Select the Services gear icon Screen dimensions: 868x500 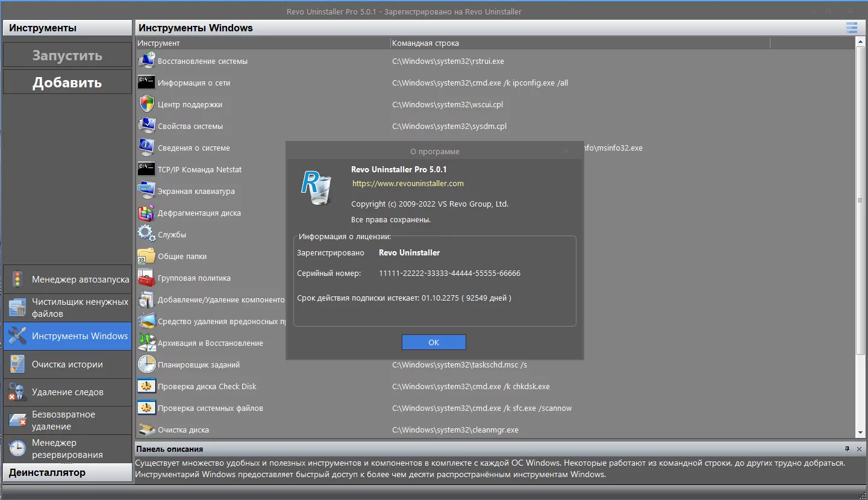tap(146, 234)
